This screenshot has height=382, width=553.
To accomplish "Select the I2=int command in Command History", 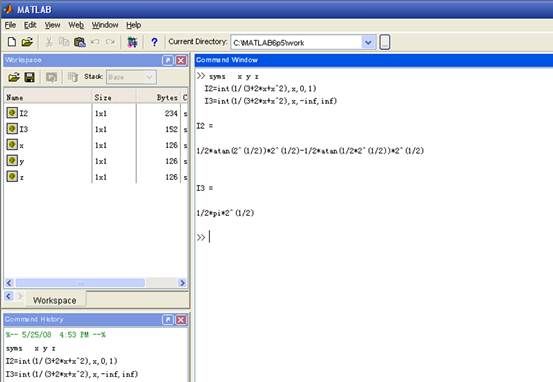I will point(62,361).
